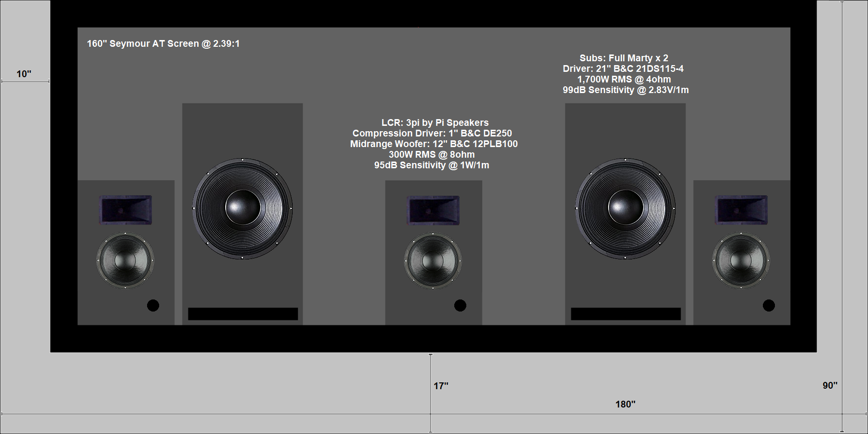
Task: Click the left subwoofer's slot port
Action: click(x=243, y=314)
